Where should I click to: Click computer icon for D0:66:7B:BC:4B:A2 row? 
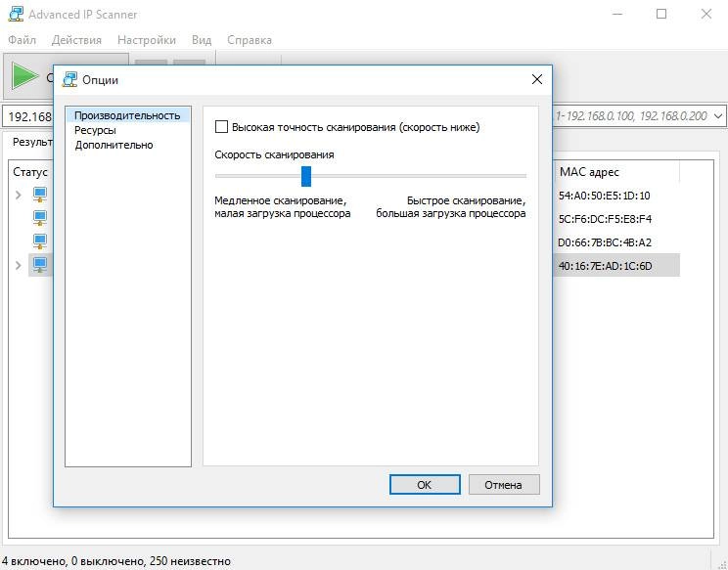coord(40,241)
